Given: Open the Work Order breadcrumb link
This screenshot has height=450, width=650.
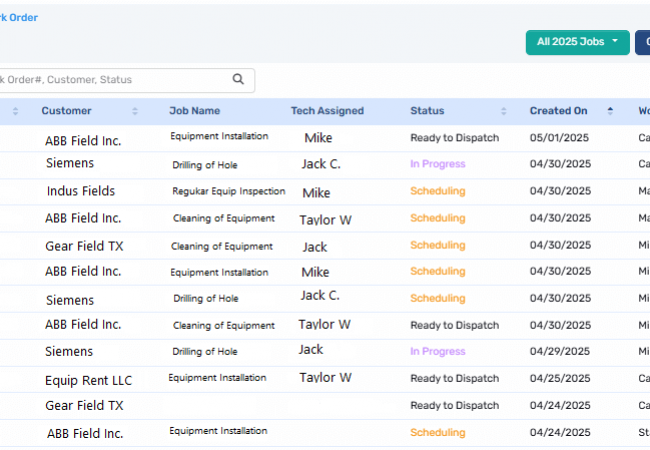Looking at the screenshot, I should [19, 17].
